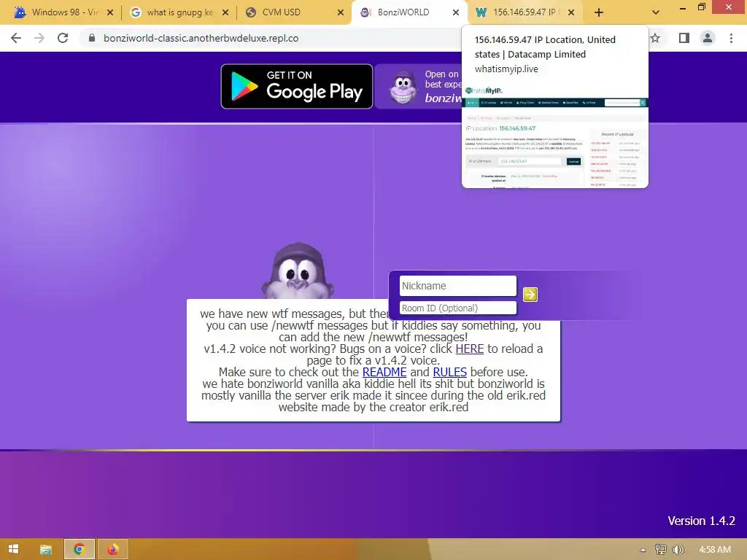The width and height of the screenshot is (747, 560).
Task: Close the 156.146.59.47 IP tab
Action: click(x=571, y=12)
